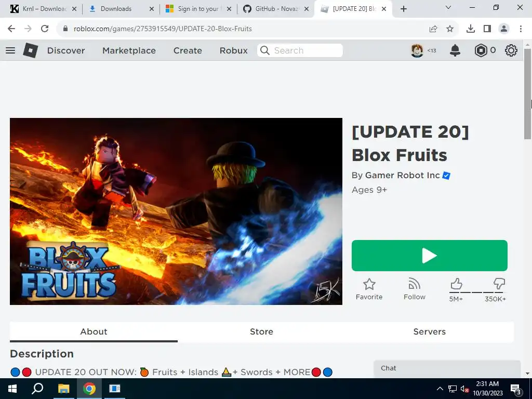This screenshot has height=399, width=532.
Task: Open the Robux balance icon
Action: (x=481, y=50)
